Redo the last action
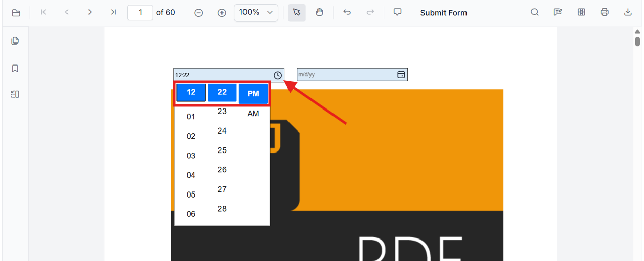This screenshot has height=261, width=644. 370,12
